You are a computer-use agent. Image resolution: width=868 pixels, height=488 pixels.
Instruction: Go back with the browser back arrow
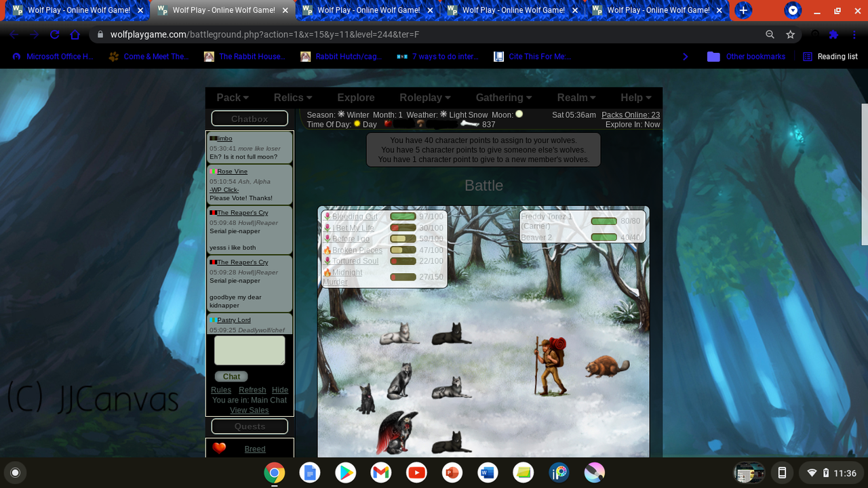pos(14,35)
